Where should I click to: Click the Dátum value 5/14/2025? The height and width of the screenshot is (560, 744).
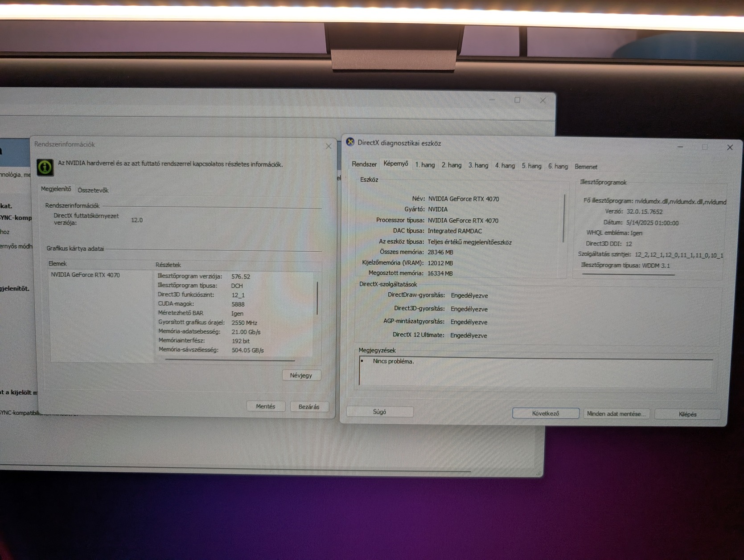(x=652, y=223)
